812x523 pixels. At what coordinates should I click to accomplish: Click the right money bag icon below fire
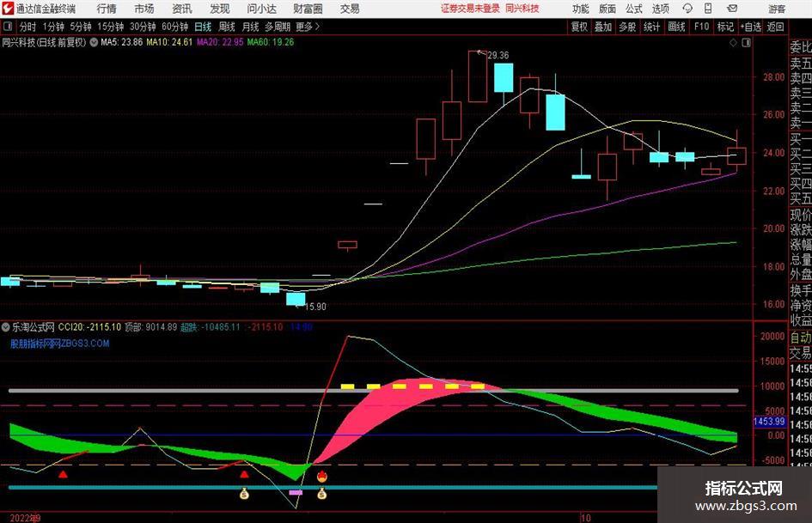click(321, 494)
